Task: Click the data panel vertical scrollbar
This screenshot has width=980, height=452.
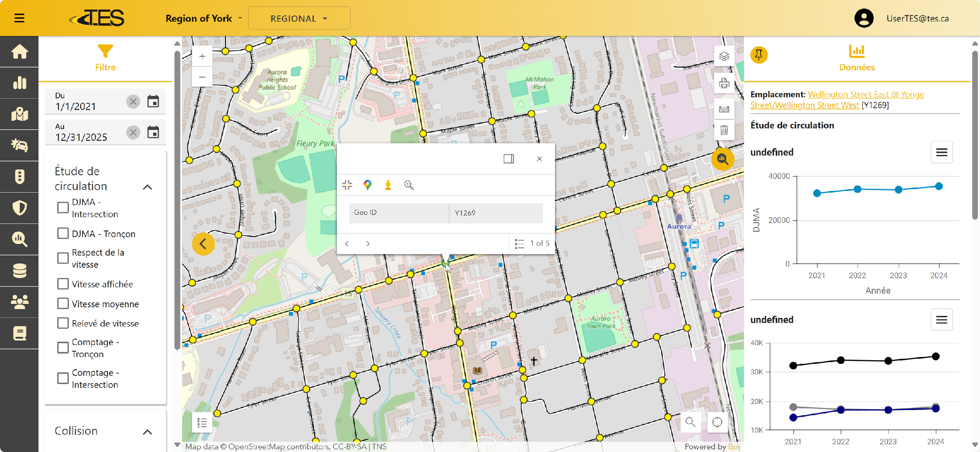Action: tap(975, 135)
